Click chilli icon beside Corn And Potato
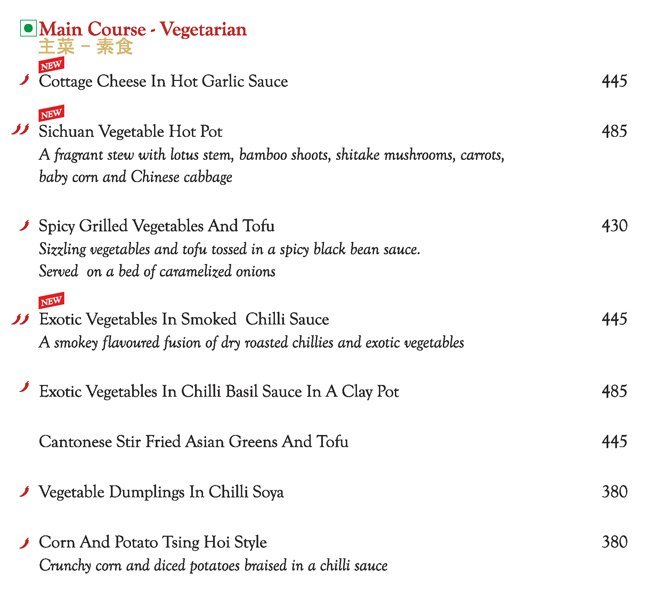Viewport: 650px width, 592px height. (x=24, y=543)
